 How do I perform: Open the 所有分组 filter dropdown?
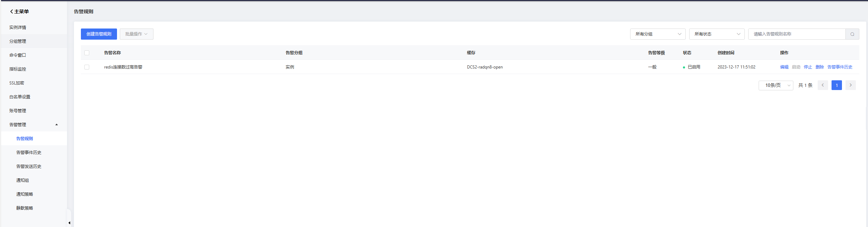click(658, 34)
